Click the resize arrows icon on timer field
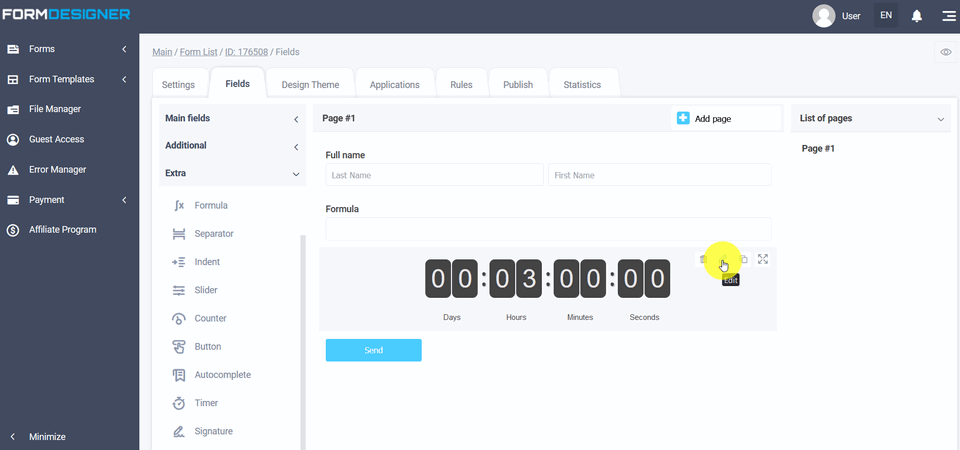This screenshot has width=960, height=450. click(763, 259)
